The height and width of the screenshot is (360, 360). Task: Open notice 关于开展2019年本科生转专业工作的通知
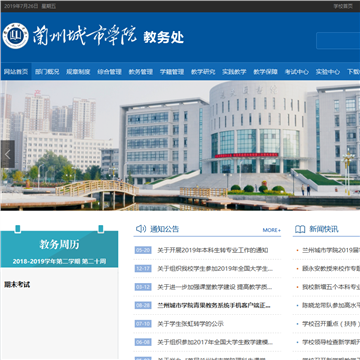[213, 250]
